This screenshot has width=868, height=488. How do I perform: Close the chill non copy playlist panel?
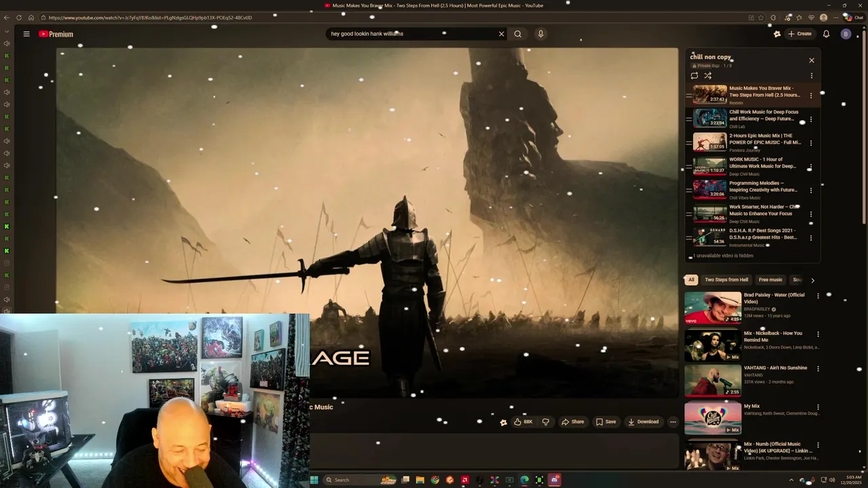click(811, 60)
